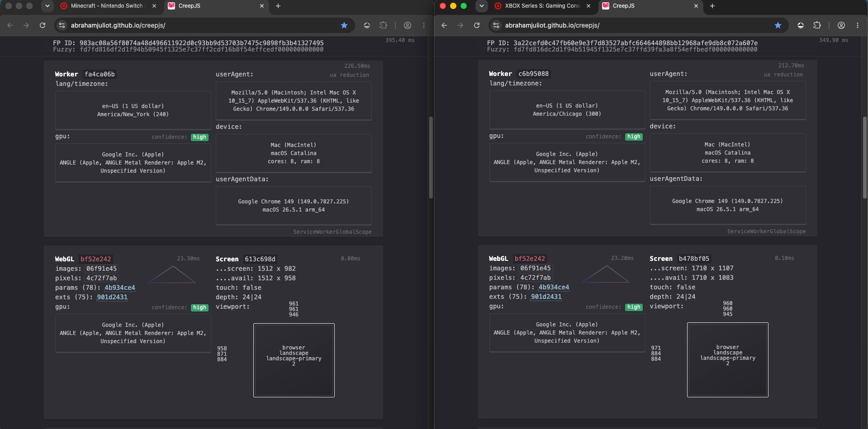Click viewport box in left window

(294, 360)
